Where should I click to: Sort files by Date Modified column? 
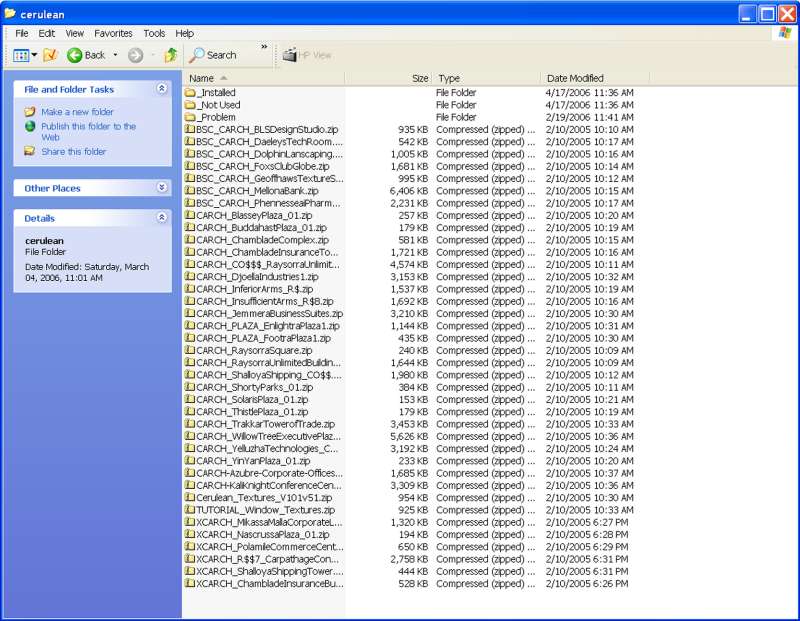point(575,78)
